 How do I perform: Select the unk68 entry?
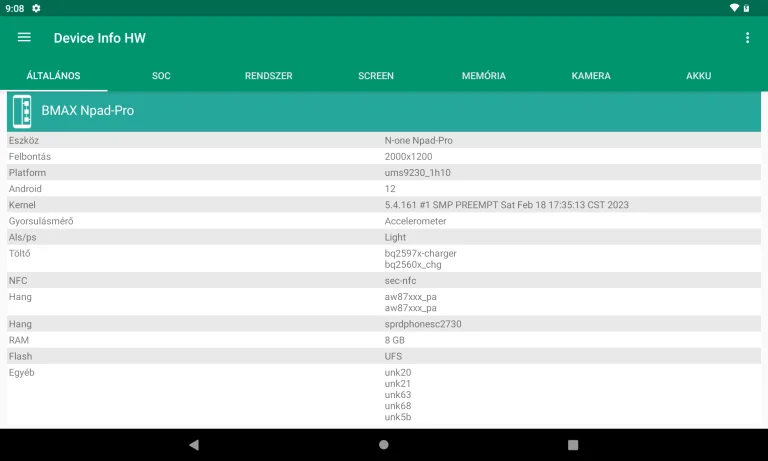[x=398, y=406]
